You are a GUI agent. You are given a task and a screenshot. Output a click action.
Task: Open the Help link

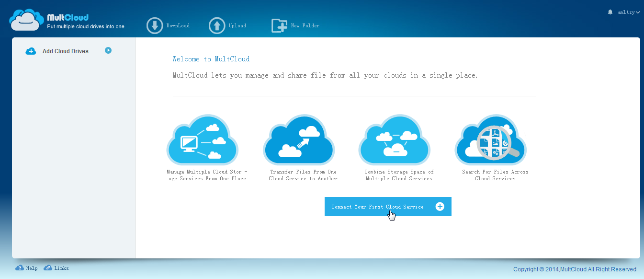32,268
